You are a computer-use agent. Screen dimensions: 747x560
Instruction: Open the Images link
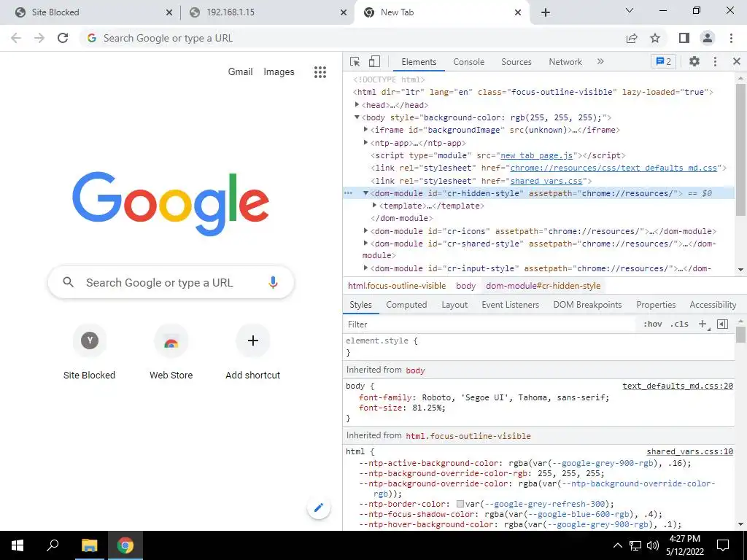pos(279,72)
